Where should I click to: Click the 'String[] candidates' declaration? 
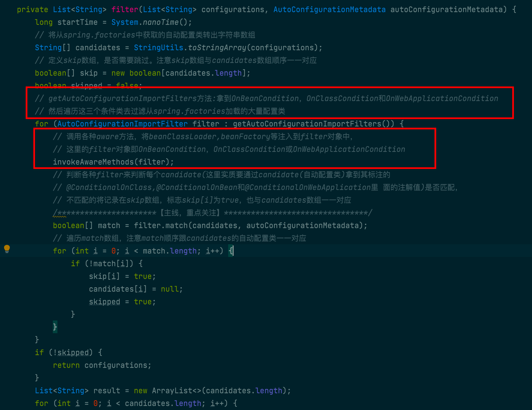pos(78,48)
